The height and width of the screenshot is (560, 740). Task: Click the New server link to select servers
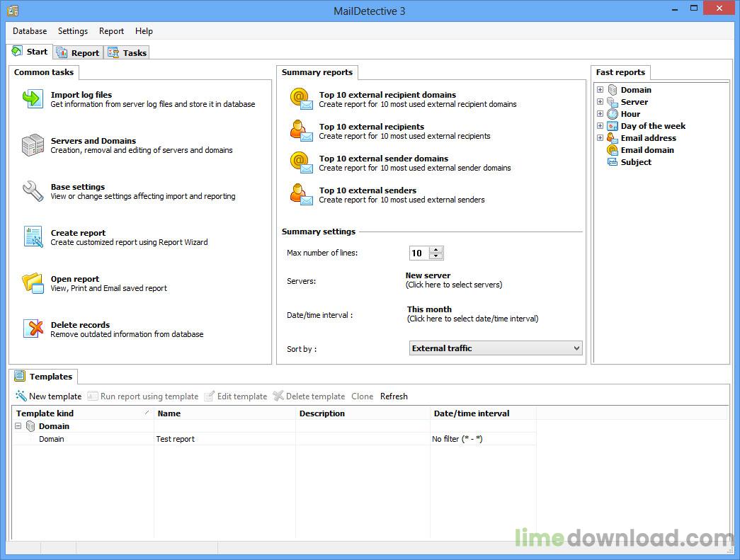428,275
